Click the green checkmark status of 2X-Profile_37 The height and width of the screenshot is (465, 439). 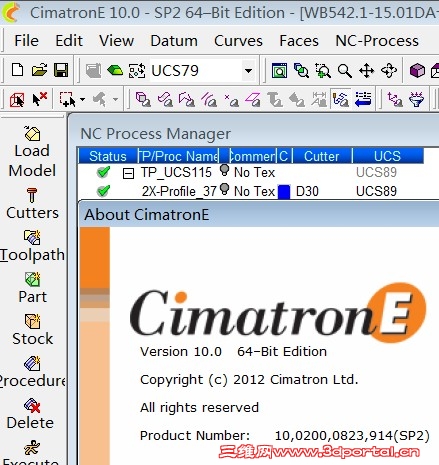point(103,191)
